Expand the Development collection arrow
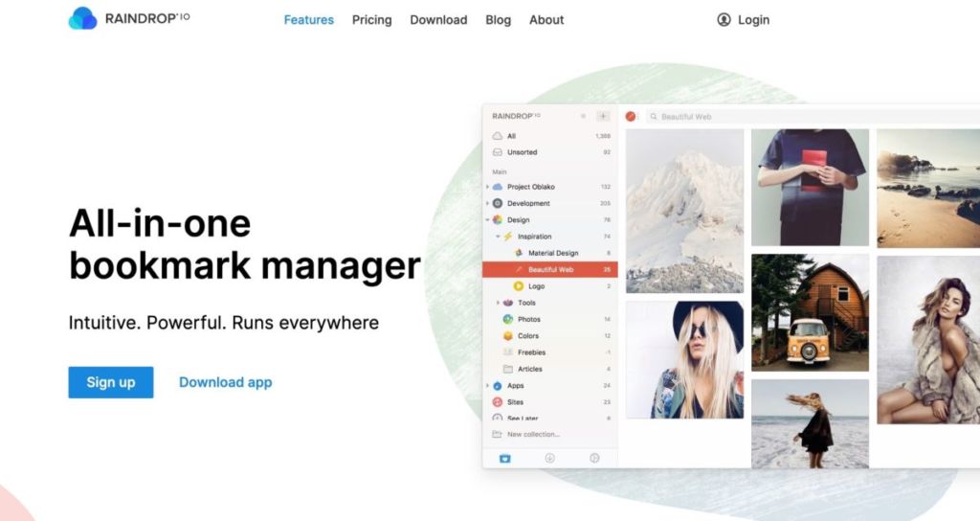 click(487, 203)
